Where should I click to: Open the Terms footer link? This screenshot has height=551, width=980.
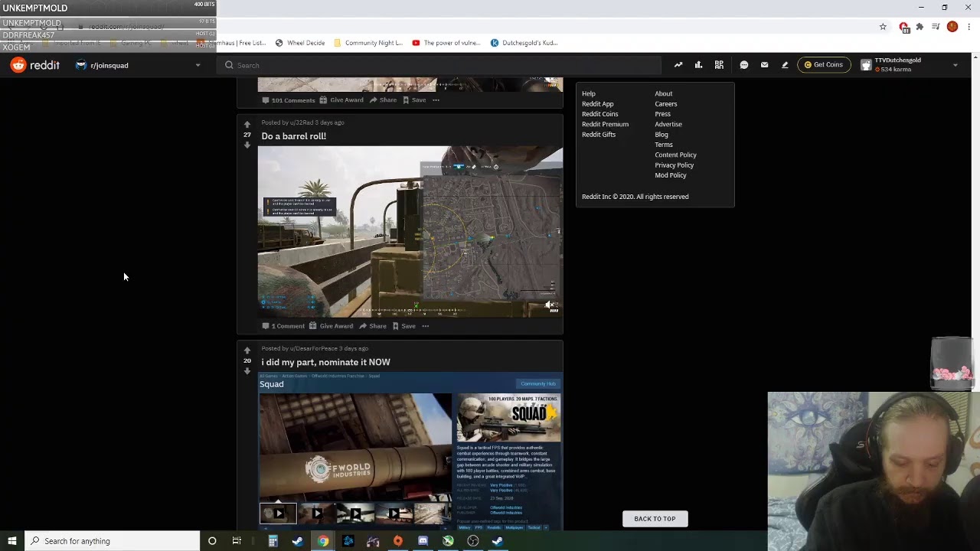click(663, 145)
